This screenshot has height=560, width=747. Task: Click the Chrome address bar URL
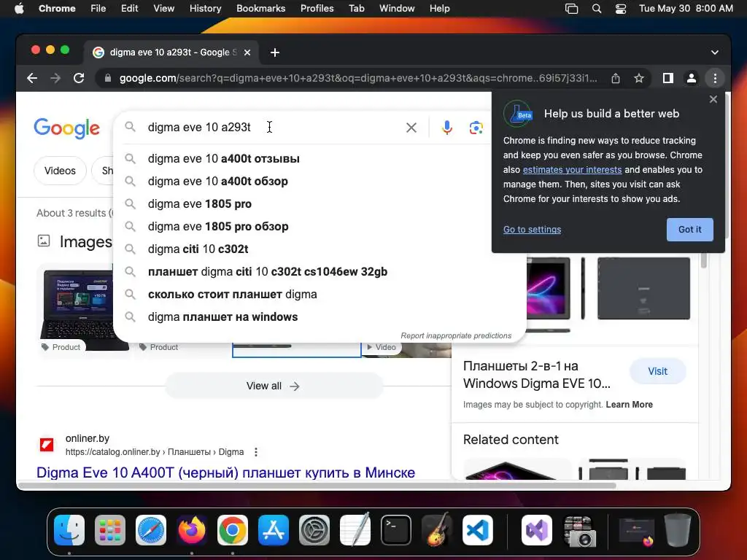point(358,78)
